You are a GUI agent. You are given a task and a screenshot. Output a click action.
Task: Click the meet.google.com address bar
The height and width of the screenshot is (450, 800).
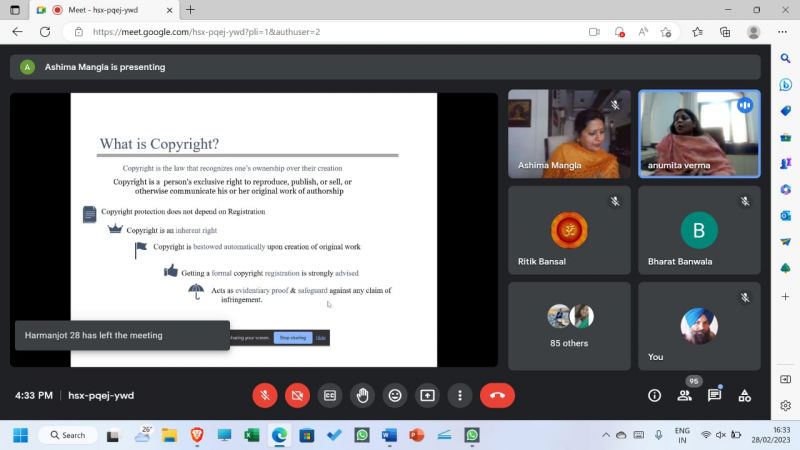(x=300, y=31)
